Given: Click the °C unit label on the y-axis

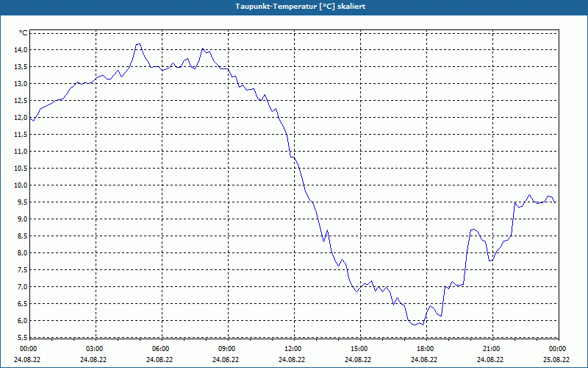Looking at the screenshot, I should tap(23, 33).
